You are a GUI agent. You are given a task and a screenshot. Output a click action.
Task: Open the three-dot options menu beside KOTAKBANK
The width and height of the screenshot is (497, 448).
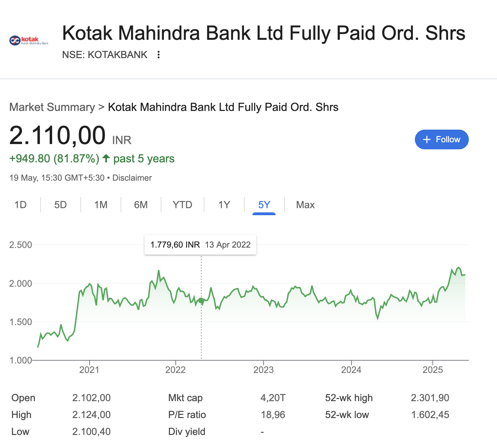159,55
